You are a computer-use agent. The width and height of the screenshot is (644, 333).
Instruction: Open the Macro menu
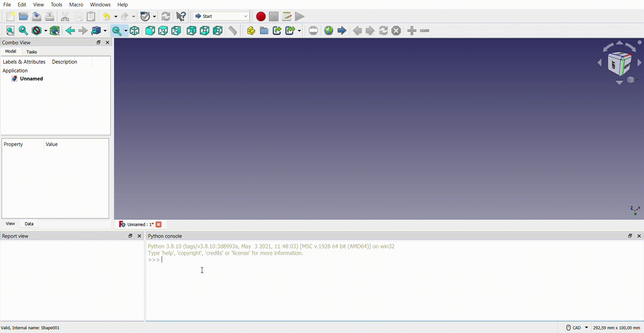point(76,4)
